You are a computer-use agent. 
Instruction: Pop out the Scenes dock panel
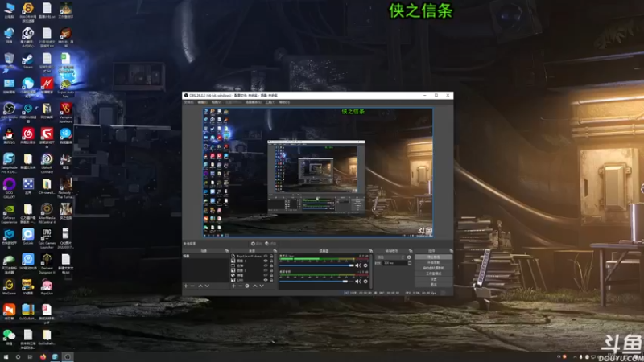(227, 250)
